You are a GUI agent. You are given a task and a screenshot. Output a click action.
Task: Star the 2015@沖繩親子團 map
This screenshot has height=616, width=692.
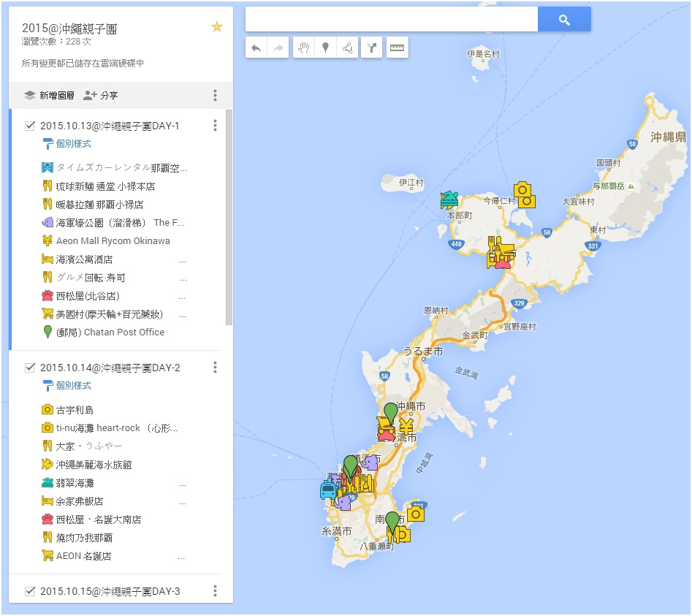pyautogui.click(x=217, y=27)
